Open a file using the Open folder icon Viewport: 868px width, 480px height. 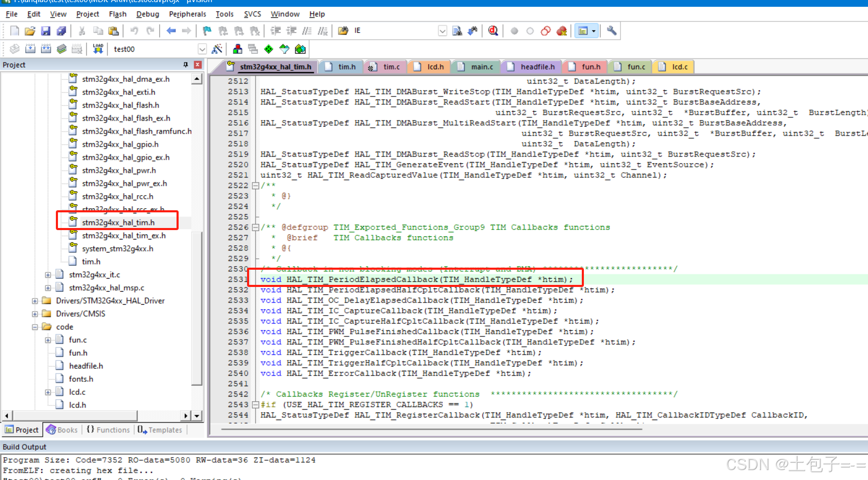(30, 31)
